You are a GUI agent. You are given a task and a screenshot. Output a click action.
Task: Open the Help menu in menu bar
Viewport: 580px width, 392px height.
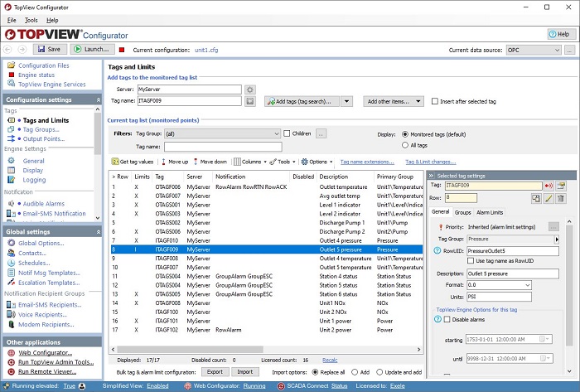(52, 21)
